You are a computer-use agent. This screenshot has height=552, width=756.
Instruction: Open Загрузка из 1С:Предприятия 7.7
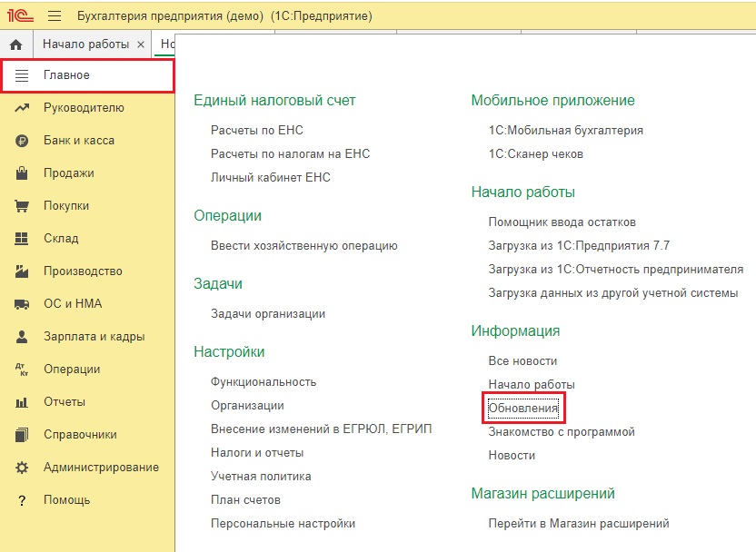click(x=579, y=246)
